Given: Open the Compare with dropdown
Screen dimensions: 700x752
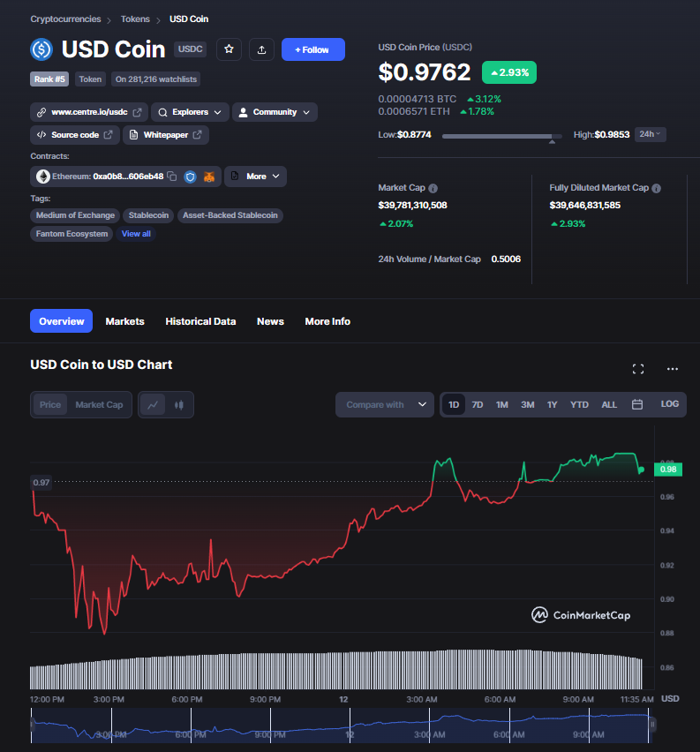Looking at the screenshot, I should [x=385, y=405].
